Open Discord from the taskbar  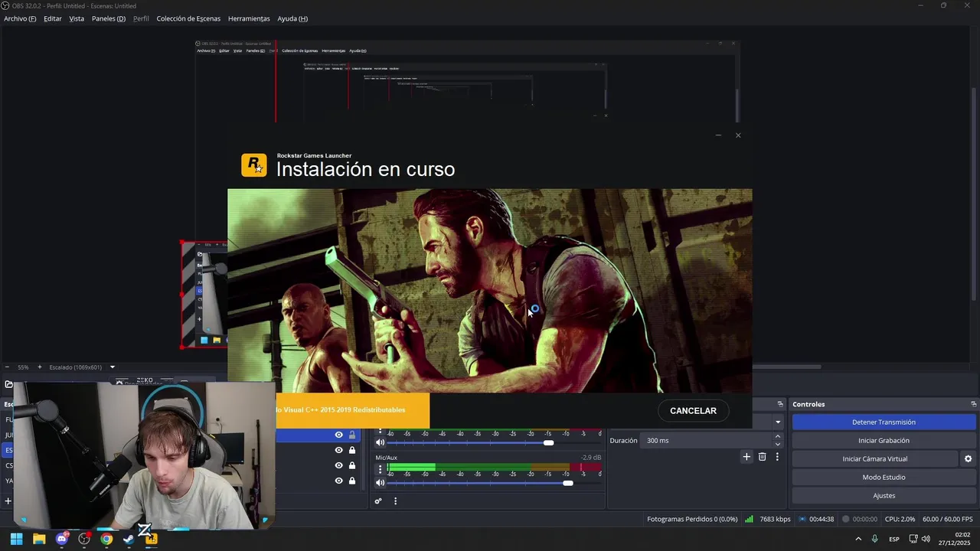click(x=62, y=539)
